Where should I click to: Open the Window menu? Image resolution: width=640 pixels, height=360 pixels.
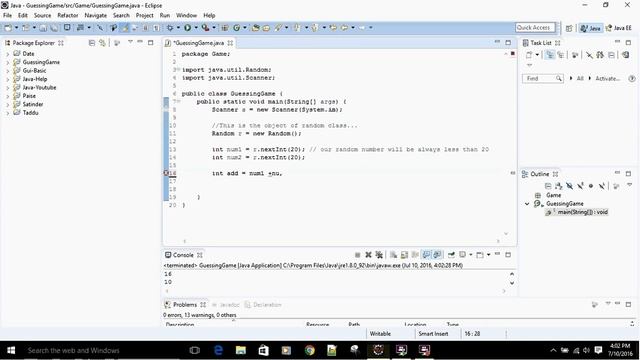[x=187, y=16]
